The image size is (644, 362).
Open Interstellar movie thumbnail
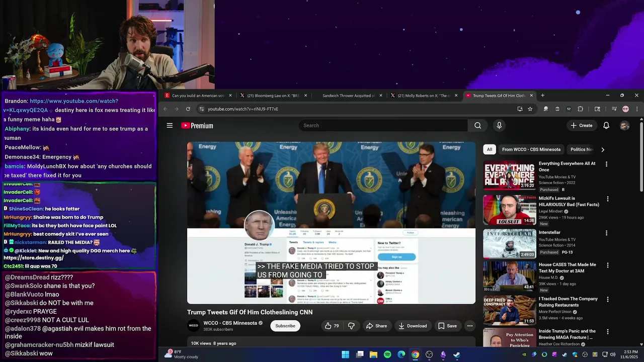pos(510,244)
